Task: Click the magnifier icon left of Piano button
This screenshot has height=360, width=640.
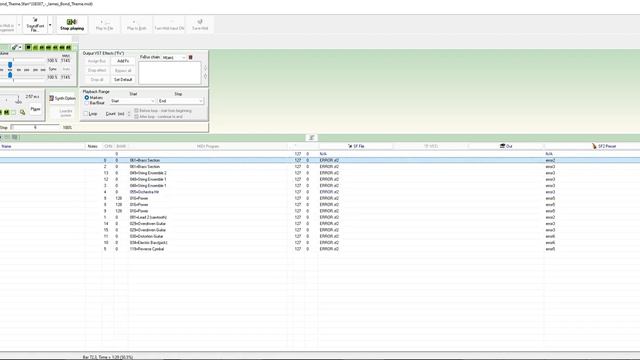Action: (22, 112)
